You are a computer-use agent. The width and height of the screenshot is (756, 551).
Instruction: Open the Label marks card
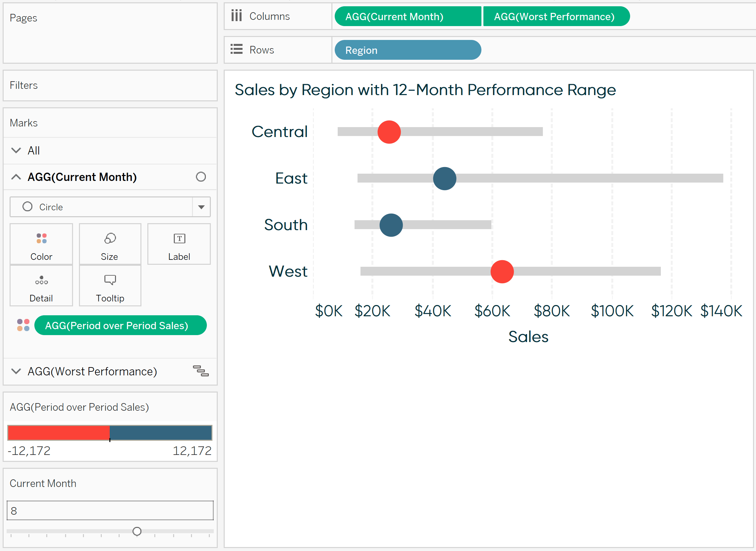pos(179,244)
